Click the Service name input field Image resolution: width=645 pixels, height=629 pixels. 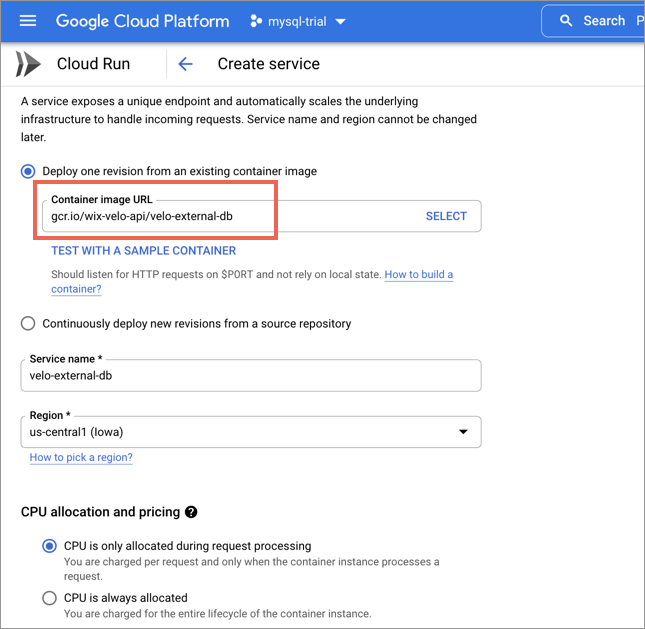click(x=251, y=376)
